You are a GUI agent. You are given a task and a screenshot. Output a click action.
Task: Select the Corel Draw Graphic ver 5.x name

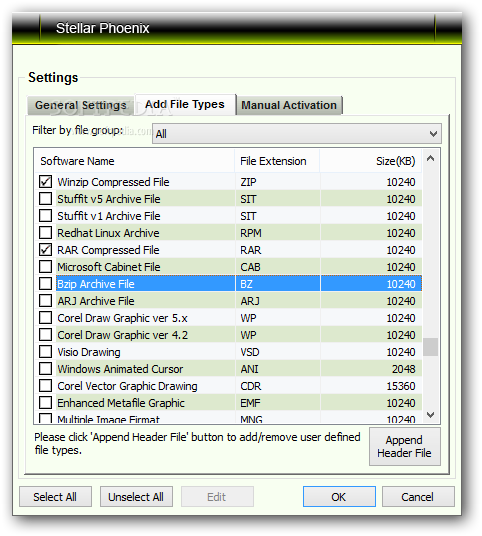tap(122, 318)
